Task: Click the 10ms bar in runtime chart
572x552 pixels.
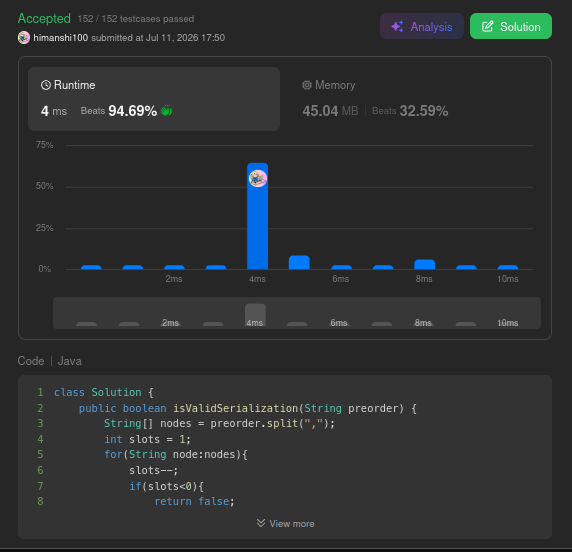Action: pos(508,267)
